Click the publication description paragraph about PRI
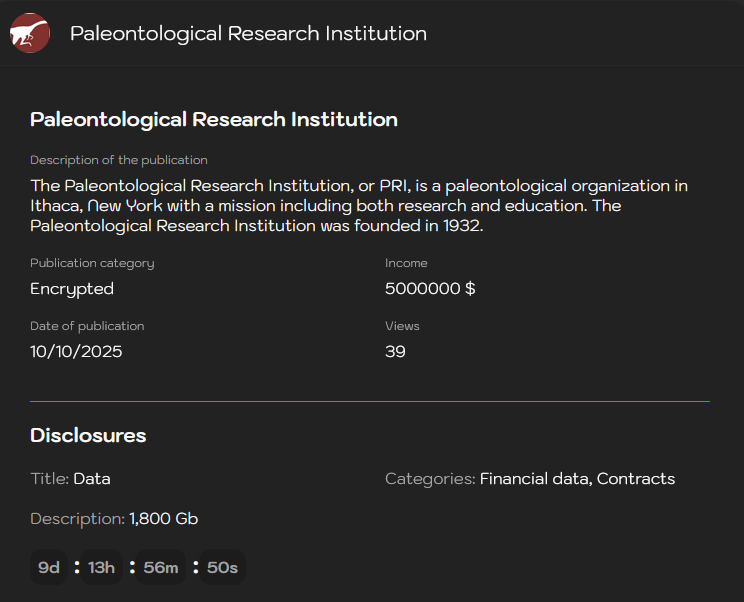The height and width of the screenshot is (602, 744). [x=359, y=205]
